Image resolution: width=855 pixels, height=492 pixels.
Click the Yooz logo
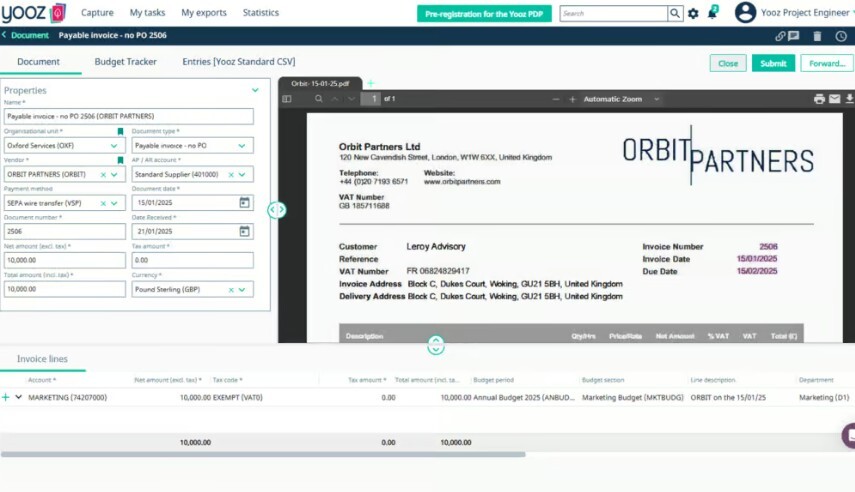point(33,13)
